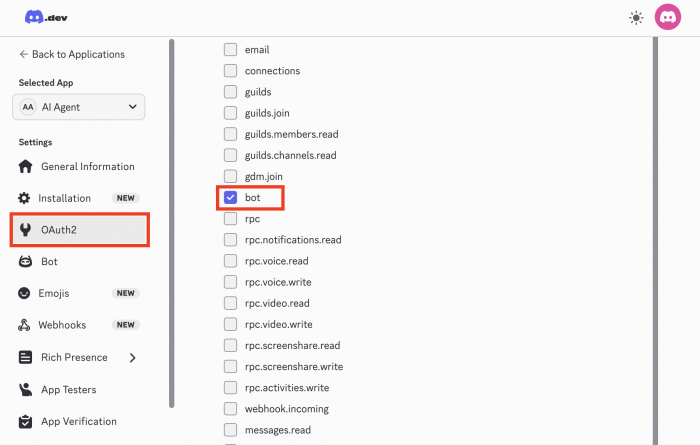Check the webhook.incoming scope
This screenshot has height=445, width=700.
pos(230,409)
